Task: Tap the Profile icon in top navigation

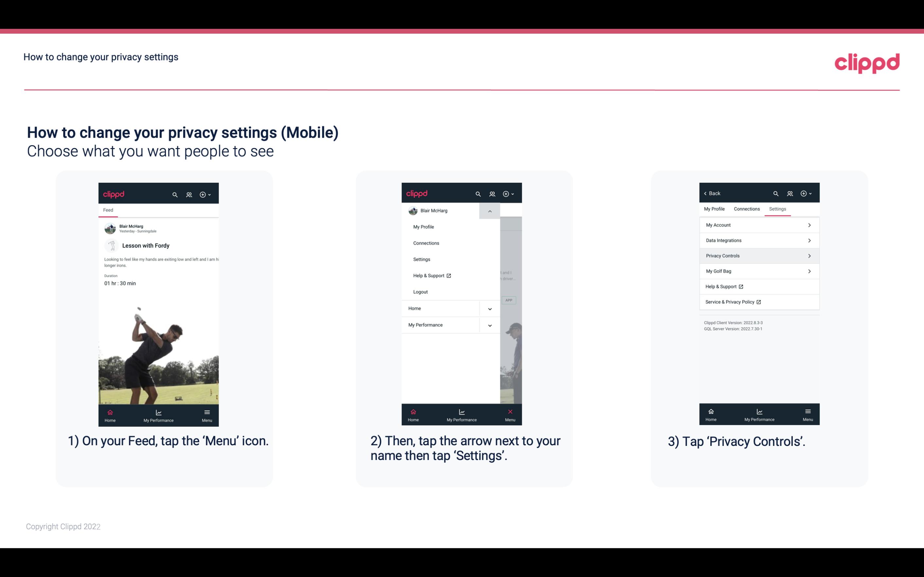Action: tap(189, 194)
